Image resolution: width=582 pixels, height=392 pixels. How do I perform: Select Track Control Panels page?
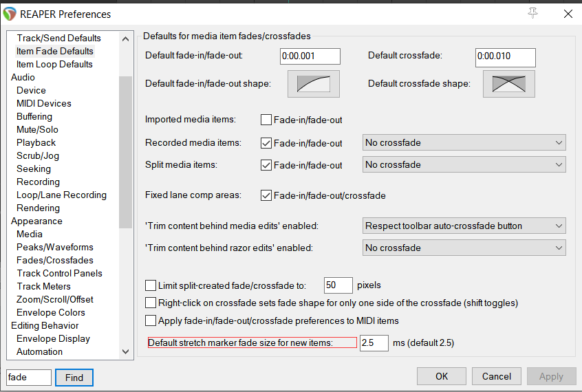point(59,273)
